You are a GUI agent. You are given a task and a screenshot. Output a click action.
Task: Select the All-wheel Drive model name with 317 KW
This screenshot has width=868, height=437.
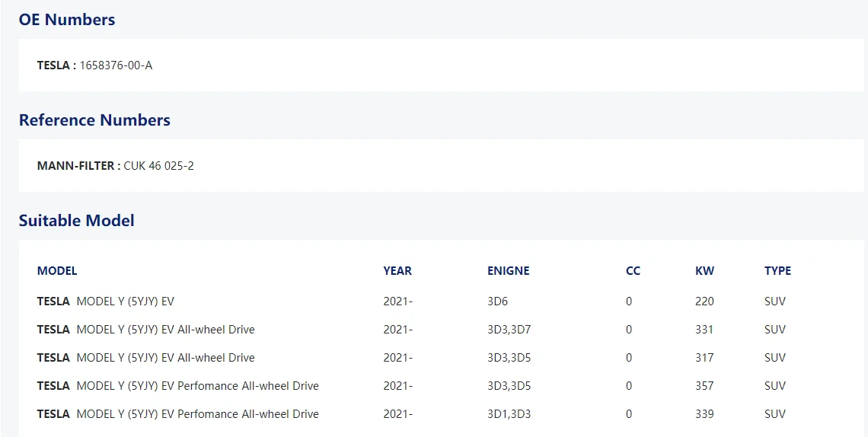[165, 358]
